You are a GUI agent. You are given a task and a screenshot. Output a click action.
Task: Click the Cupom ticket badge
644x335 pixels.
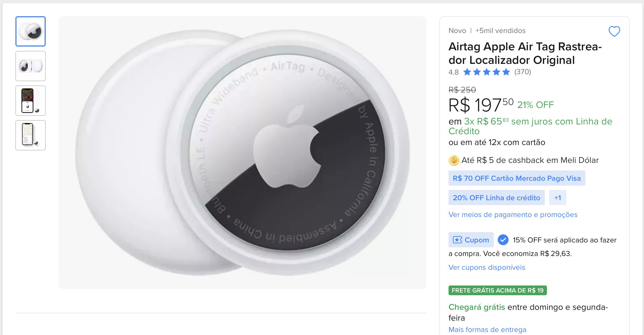(x=471, y=240)
